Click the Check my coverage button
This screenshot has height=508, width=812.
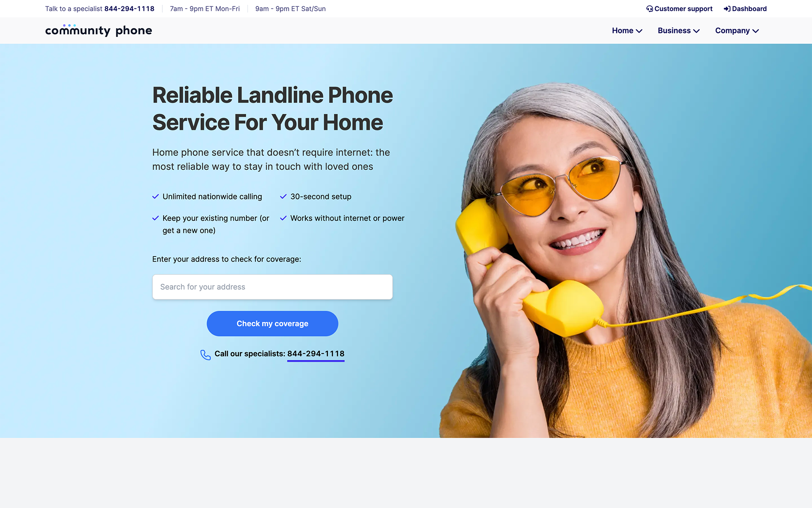(x=272, y=323)
